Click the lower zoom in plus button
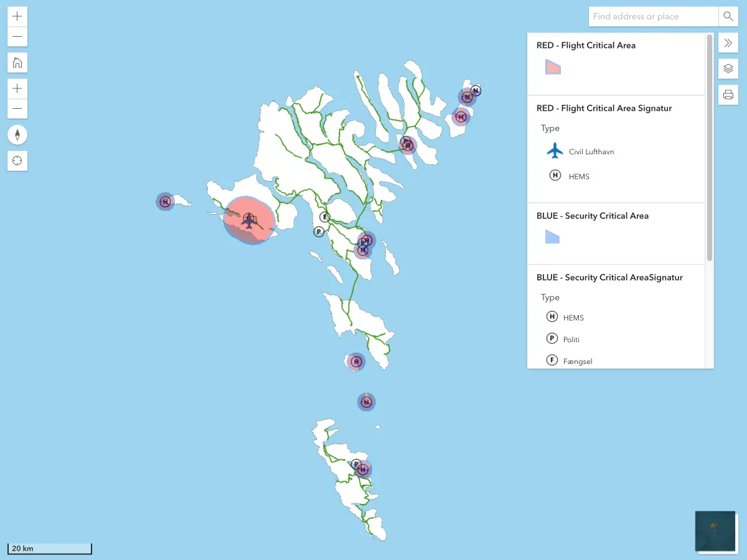Viewport: 747px width, 560px height. tap(17, 88)
